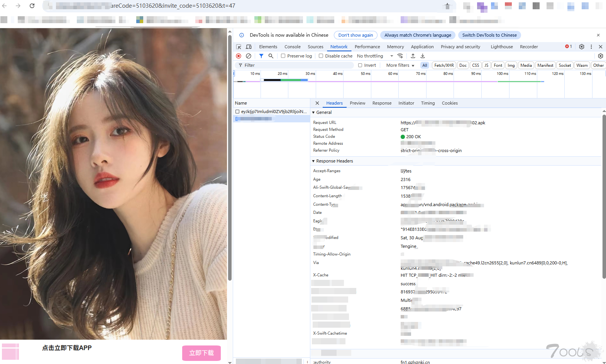
Task: Open the Lighthouse tab
Action: click(x=502, y=47)
